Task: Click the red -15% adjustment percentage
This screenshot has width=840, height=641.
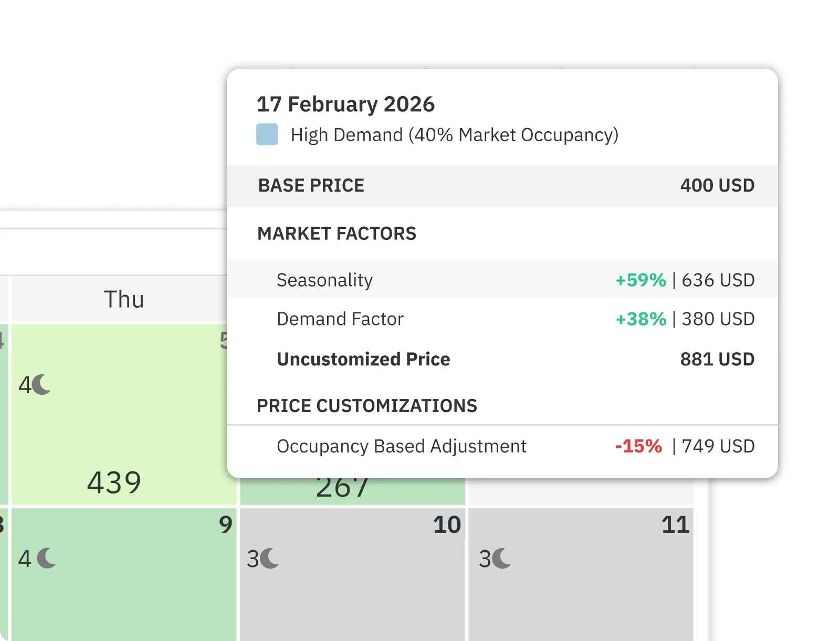Action: click(x=638, y=446)
